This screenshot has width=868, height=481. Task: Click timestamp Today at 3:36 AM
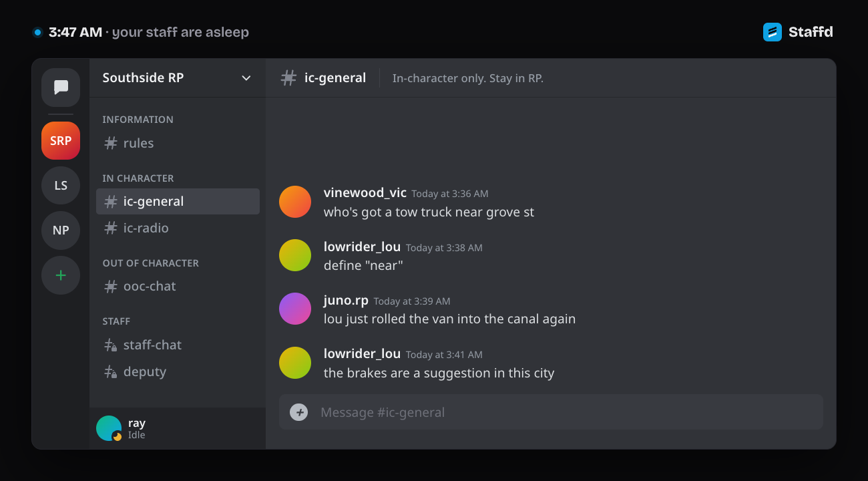(x=450, y=194)
